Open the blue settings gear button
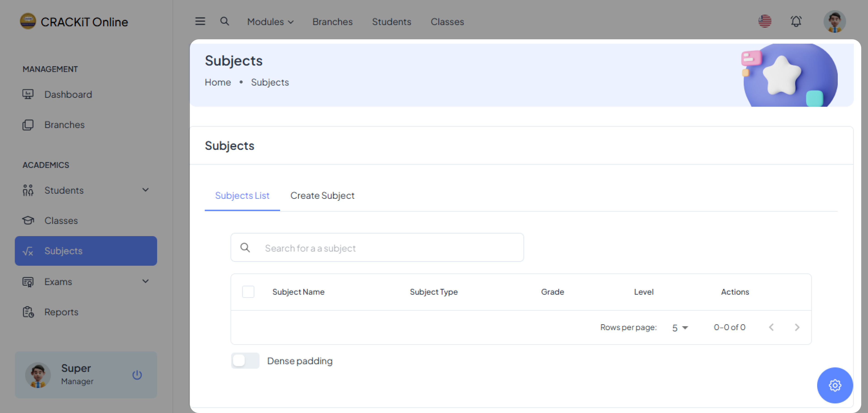 [x=835, y=385]
